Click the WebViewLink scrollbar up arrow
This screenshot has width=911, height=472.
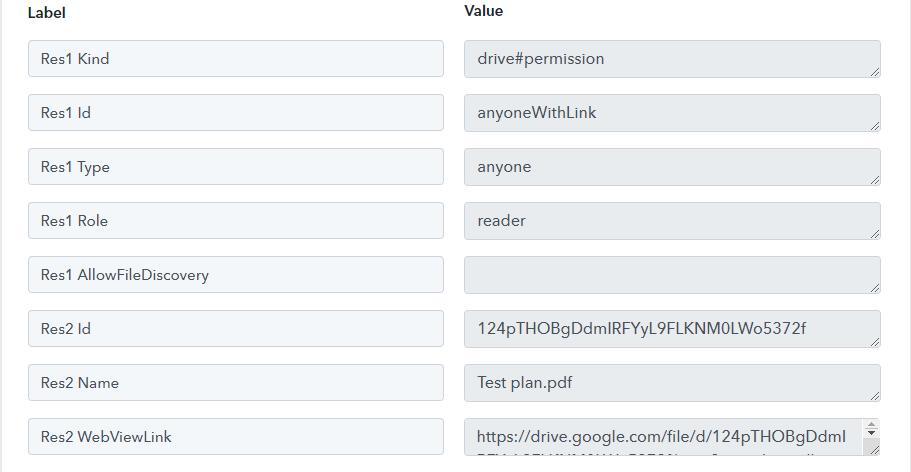pyautogui.click(x=871, y=425)
